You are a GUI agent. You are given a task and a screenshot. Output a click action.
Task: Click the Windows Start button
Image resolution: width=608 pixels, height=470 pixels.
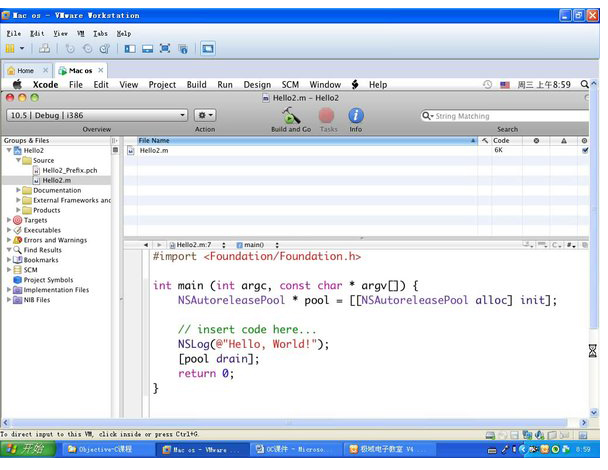click(x=28, y=449)
